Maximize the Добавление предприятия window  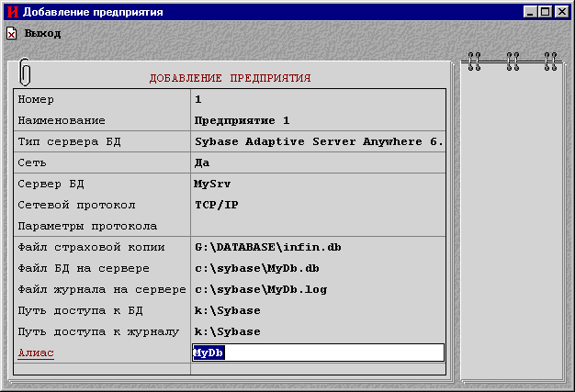coord(546,12)
